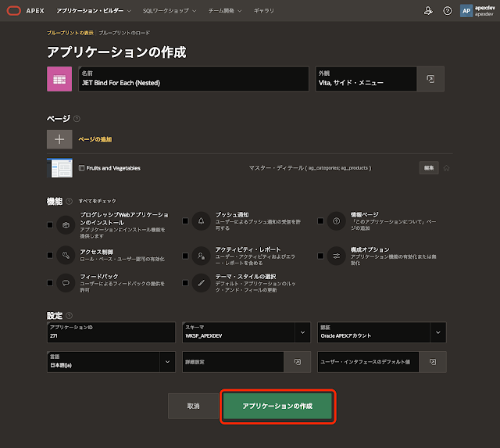Expand the 言語 dropdown
This screenshot has height=448, width=500.
tap(167, 362)
